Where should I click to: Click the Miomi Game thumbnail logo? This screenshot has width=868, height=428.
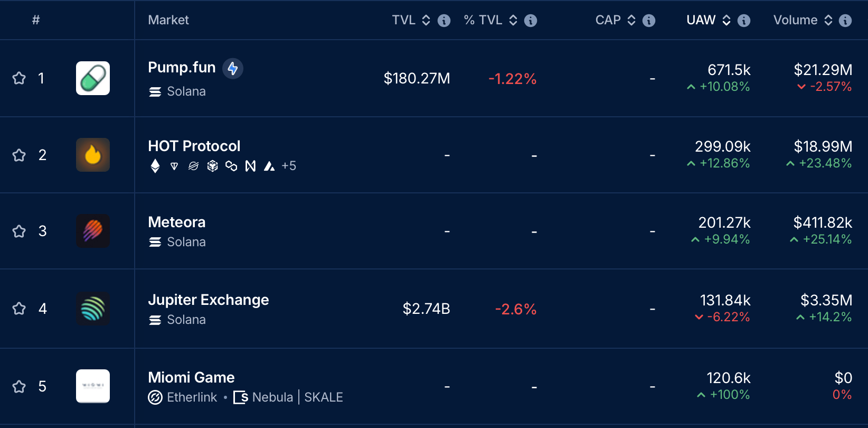click(x=93, y=386)
